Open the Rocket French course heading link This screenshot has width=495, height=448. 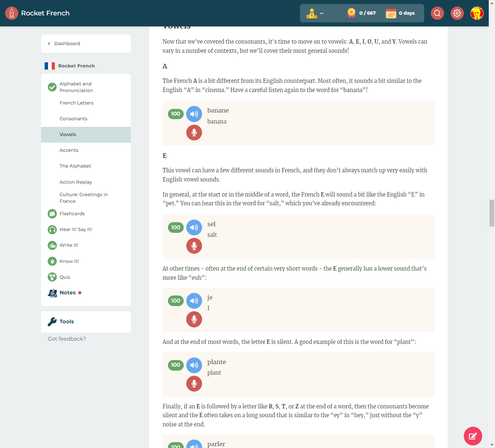76,66
